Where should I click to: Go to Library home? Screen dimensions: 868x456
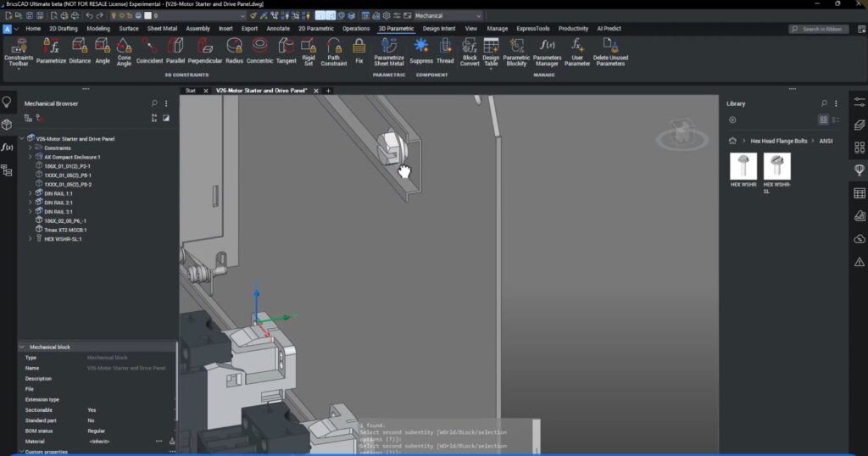tap(732, 141)
